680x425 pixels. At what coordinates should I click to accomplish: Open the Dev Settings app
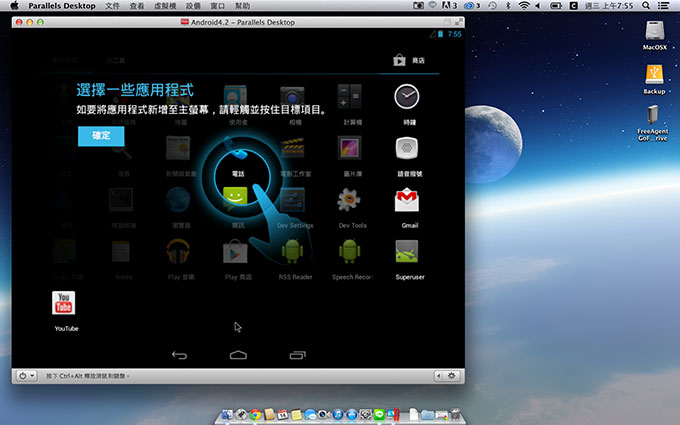pos(292,199)
